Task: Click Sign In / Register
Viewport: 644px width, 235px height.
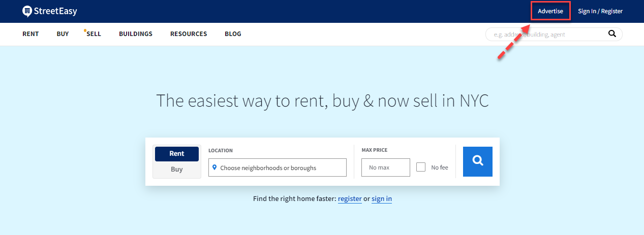Action: pyautogui.click(x=600, y=11)
